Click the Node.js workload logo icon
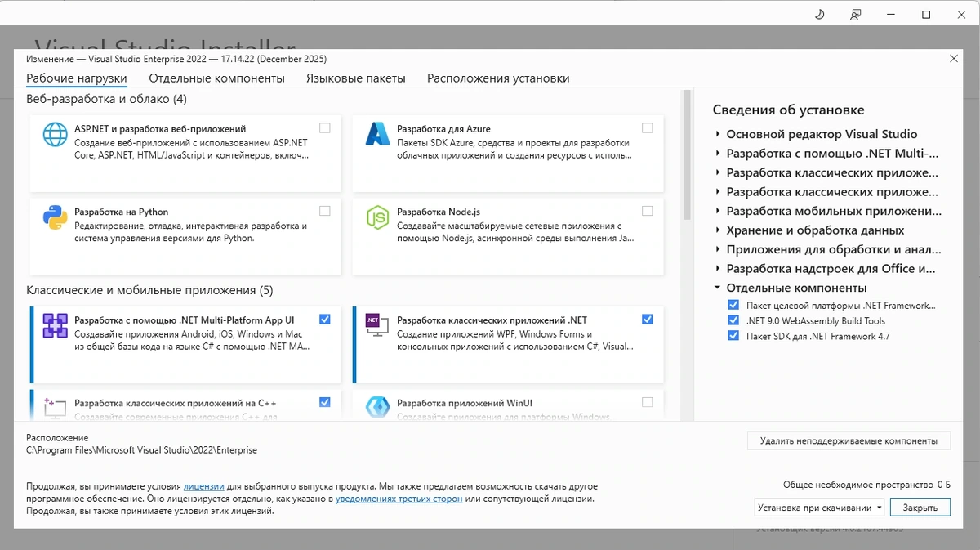 click(x=378, y=217)
